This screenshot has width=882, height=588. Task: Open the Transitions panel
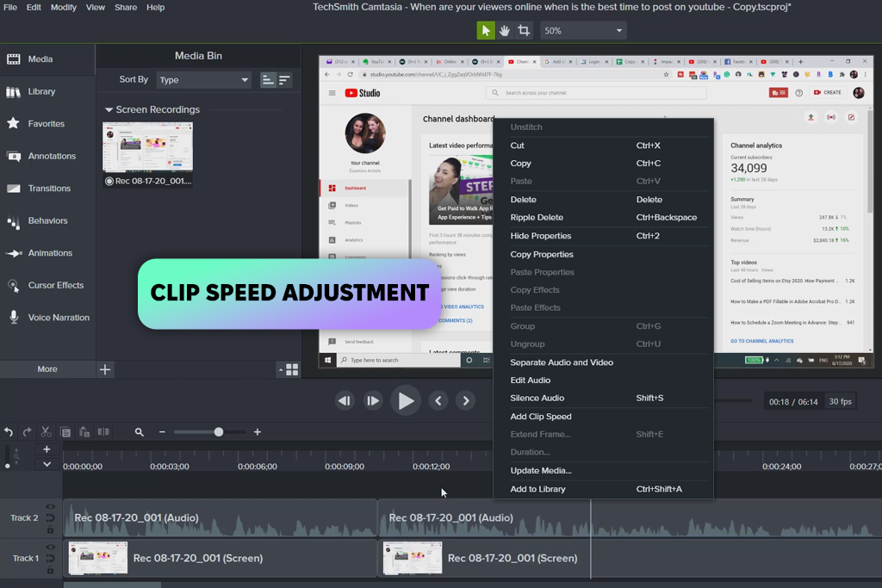pos(47,189)
